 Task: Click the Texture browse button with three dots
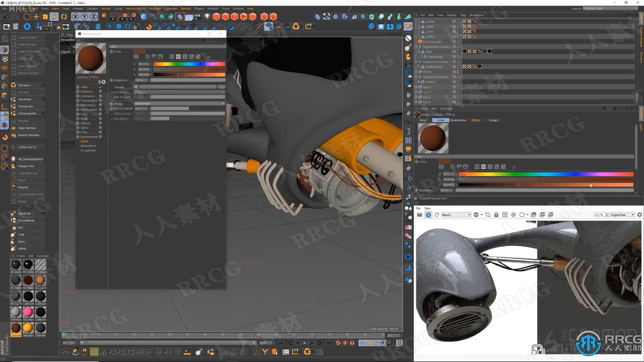[221, 87]
